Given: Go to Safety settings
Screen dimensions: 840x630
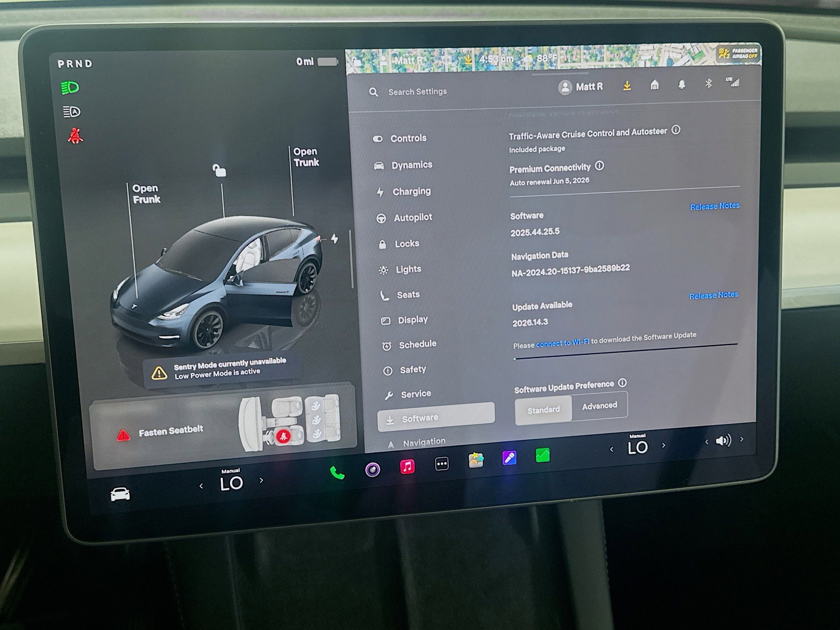Looking at the screenshot, I should point(405,370).
